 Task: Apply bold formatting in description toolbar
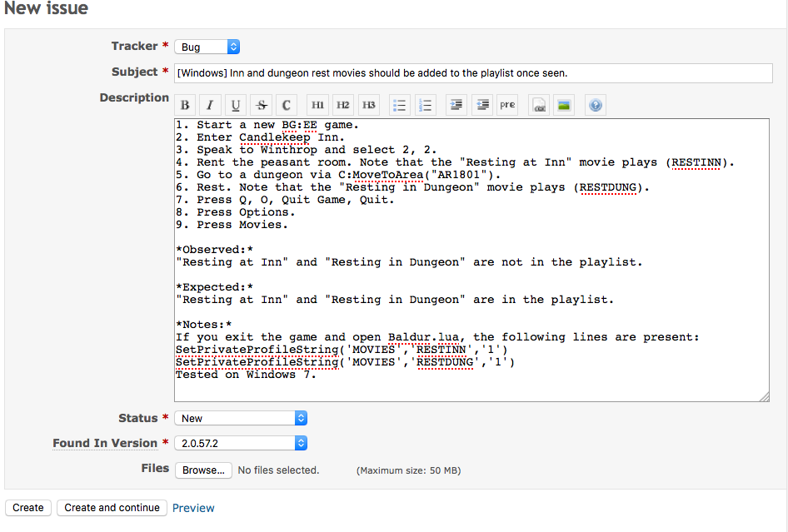click(x=185, y=105)
